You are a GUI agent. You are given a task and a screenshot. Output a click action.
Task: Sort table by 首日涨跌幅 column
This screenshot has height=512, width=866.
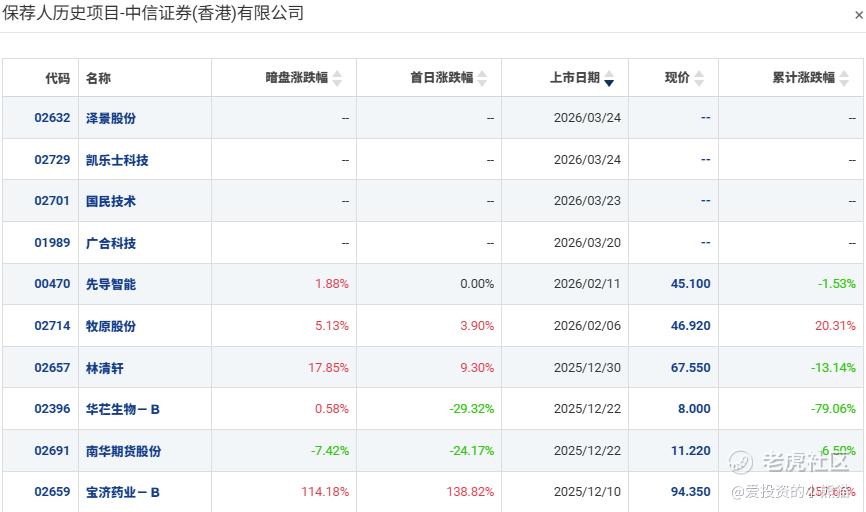(x=482, y=78)
